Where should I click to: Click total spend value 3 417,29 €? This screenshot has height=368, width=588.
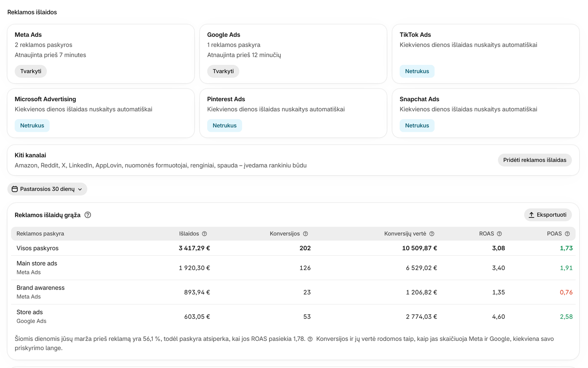pyautogui.click(x=194, y=248)
